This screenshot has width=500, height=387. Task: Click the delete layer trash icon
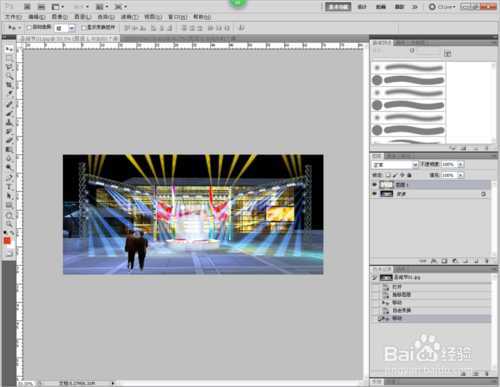[x=486, y=261]
